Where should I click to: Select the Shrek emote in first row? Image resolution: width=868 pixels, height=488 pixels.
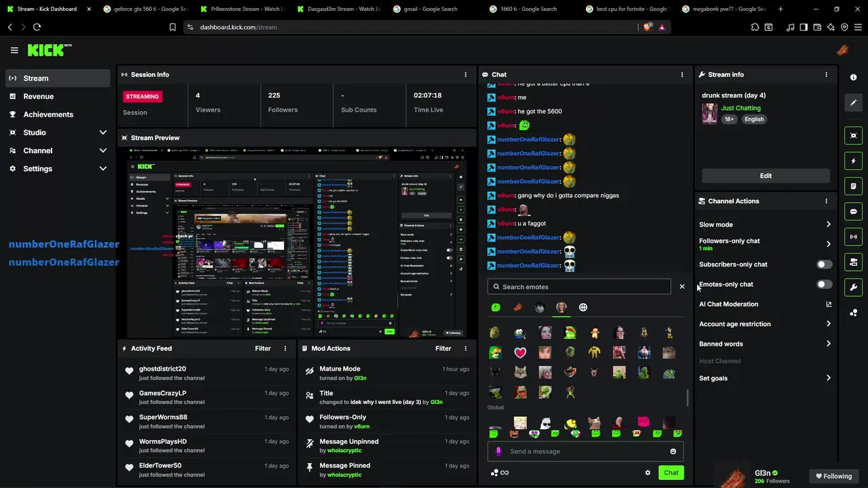[494, 333]
